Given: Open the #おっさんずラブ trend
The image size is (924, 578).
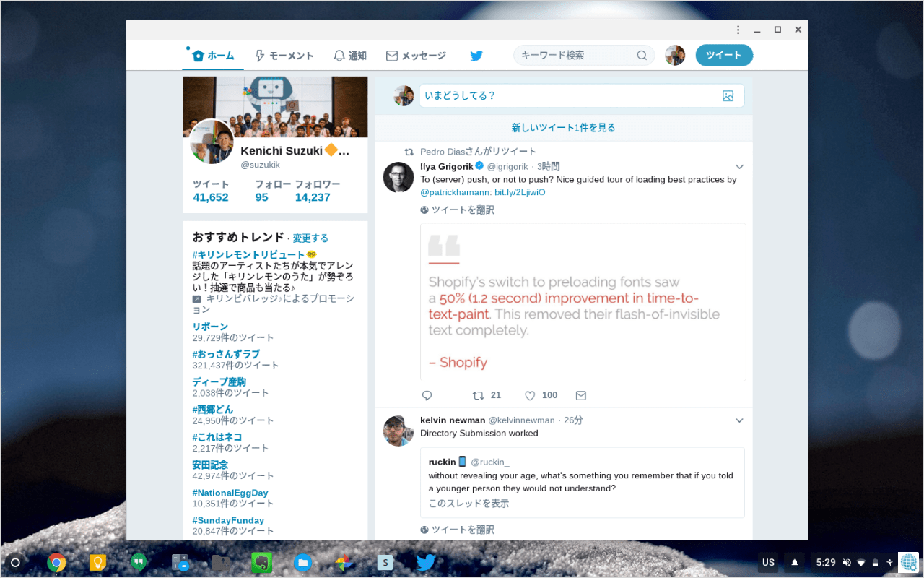Looking at the screenshot, I should pyautogui.click(x=226, y=355).
